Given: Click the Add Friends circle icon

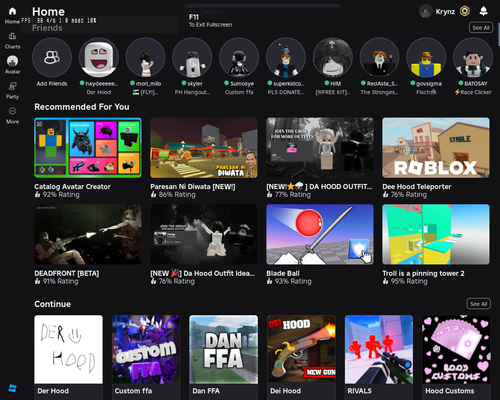Looking at the screenshot, I should click(52, 57).
